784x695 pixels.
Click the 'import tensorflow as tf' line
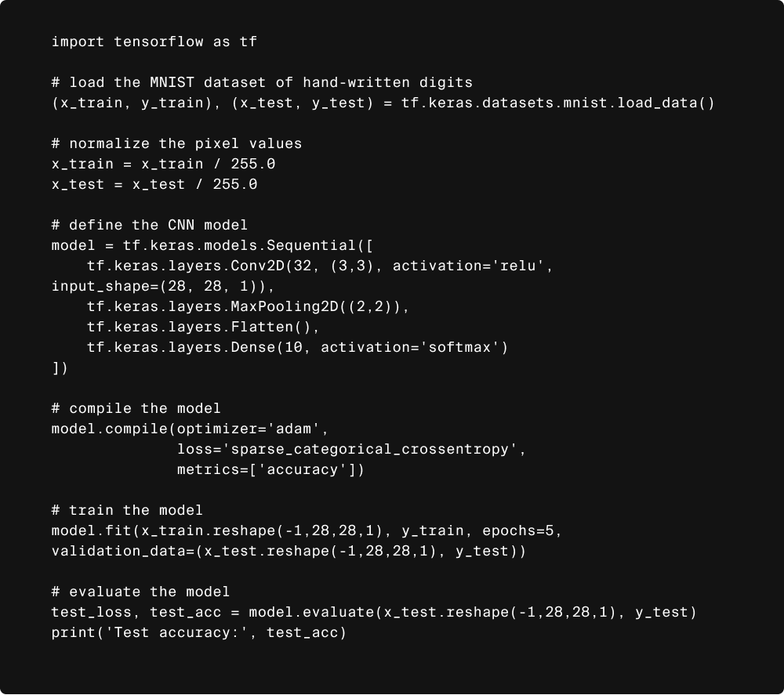[x=154, y=42]
